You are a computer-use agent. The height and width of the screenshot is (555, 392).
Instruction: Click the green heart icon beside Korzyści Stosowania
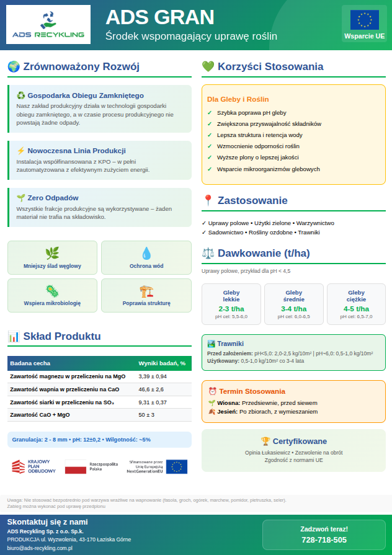click(208, 66)
